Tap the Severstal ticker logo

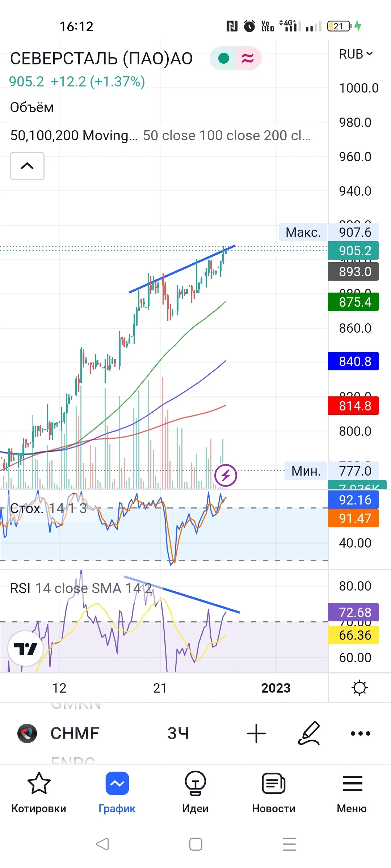(x=27, y=733)
